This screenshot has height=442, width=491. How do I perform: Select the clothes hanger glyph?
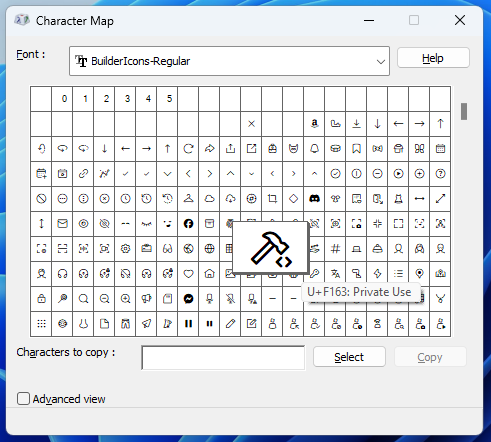pos(188,199)
